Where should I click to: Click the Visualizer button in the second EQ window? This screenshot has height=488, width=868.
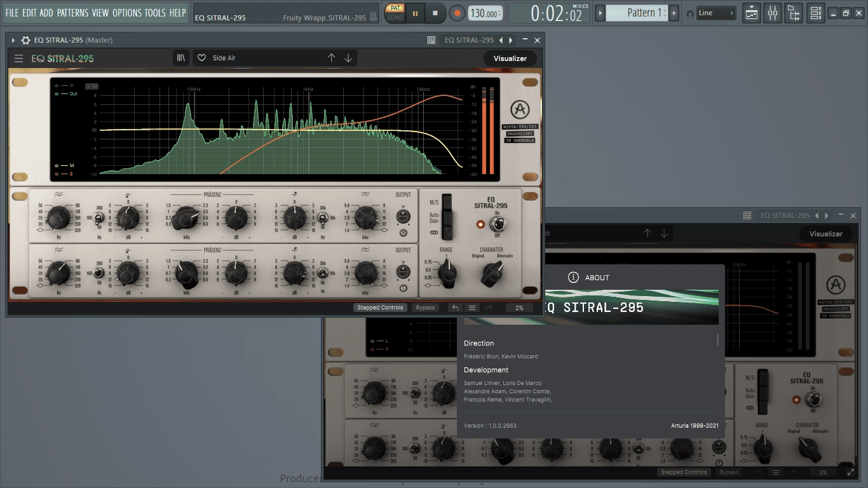coord(825,234)
